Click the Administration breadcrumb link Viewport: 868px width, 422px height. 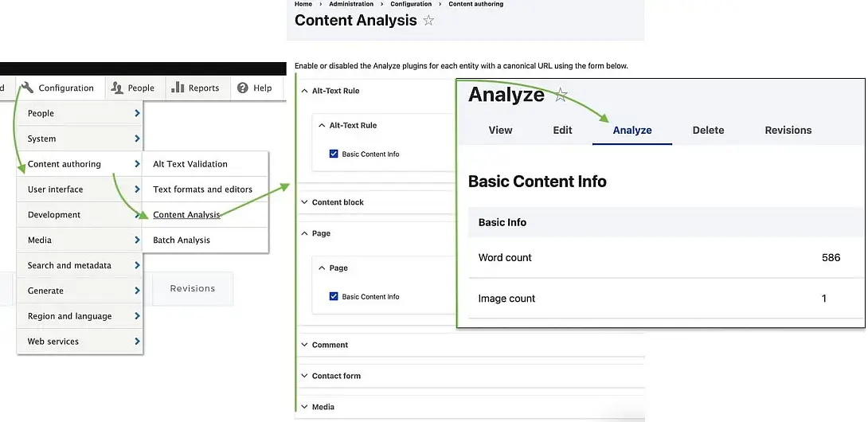point(351,4)
